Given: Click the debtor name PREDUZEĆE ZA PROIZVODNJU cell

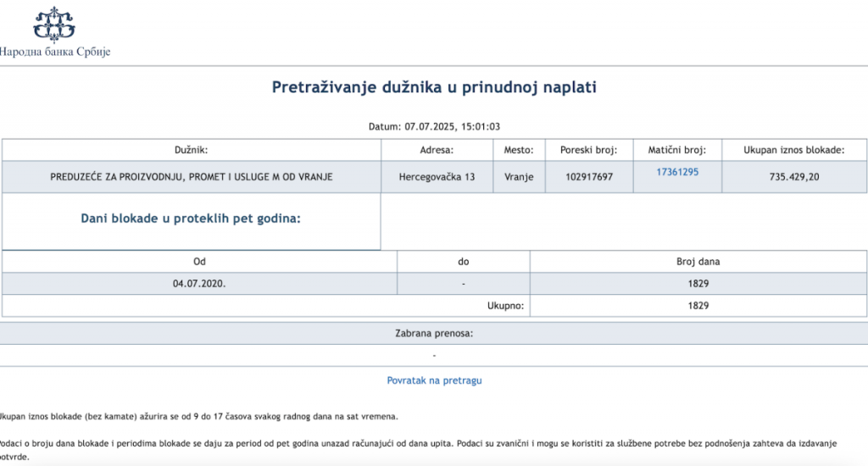Looking at the screenshot, I should [x=191, y=177].
